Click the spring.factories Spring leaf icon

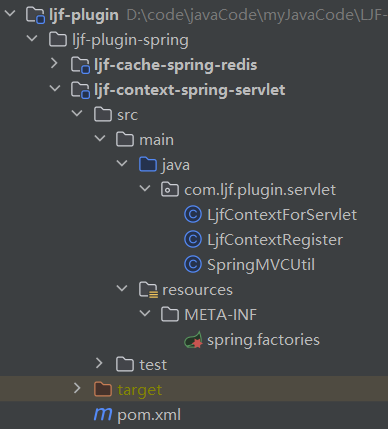pyautogui.click(x=193, y=340)
